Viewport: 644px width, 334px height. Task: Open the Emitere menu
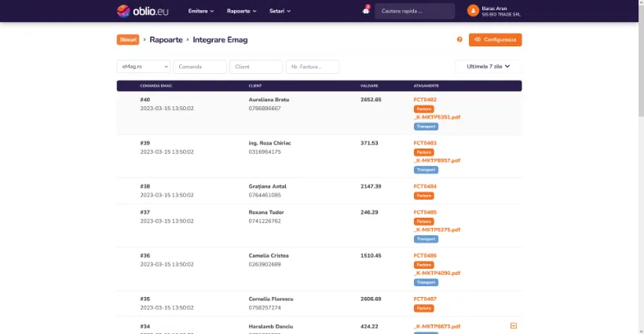pyautogui.click(x=201, y=11)
